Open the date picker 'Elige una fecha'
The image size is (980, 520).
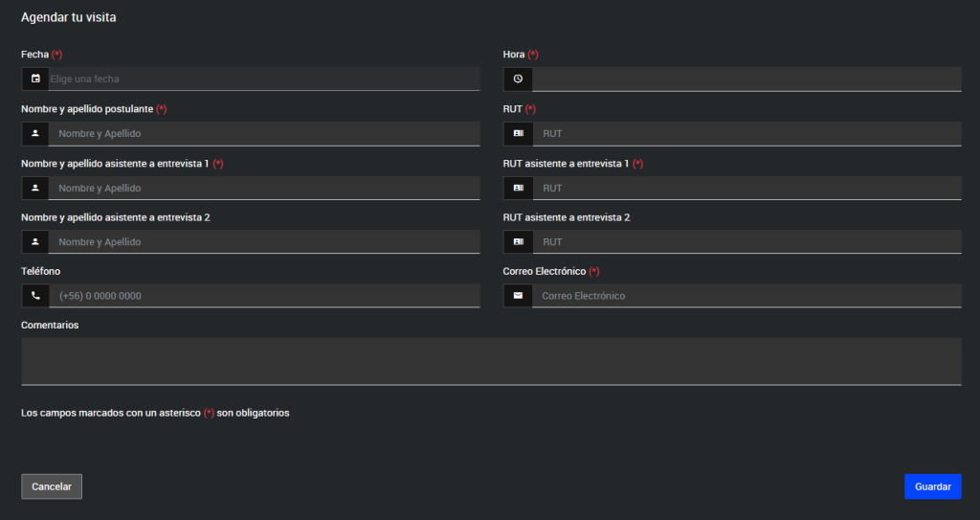(263, 79)
